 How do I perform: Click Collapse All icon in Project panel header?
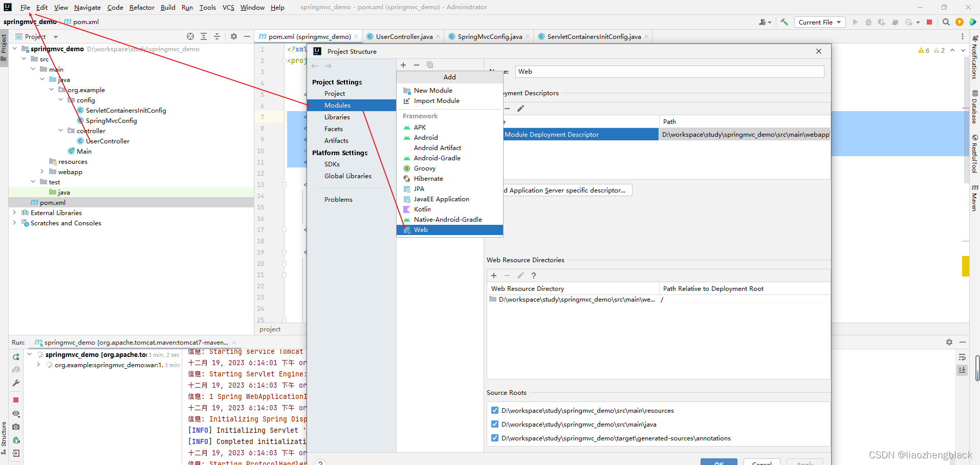pos(217,36)
